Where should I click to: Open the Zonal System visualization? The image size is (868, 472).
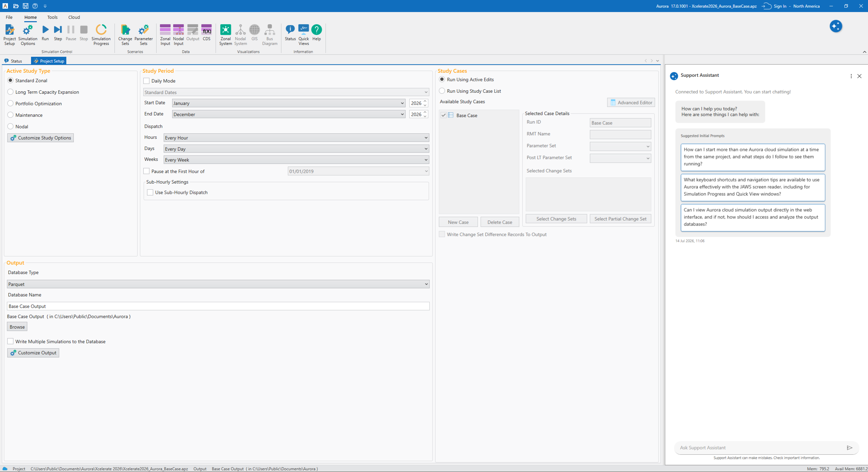225,35
